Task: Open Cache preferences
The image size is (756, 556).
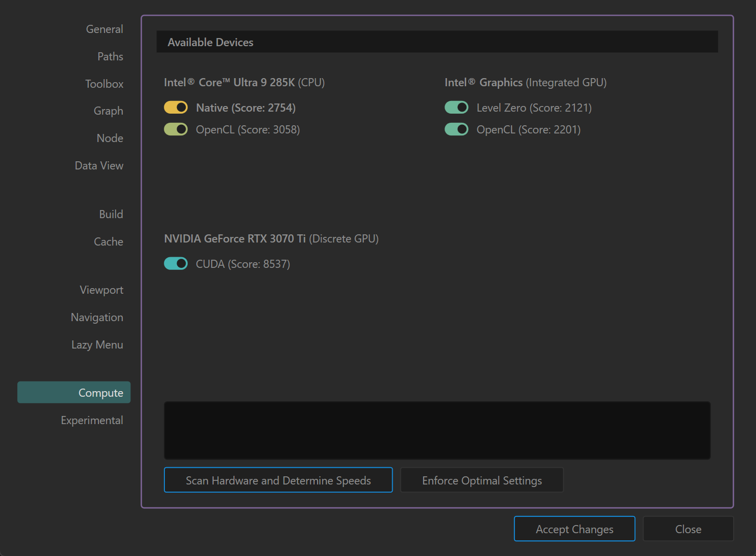Action: (108, 242)
